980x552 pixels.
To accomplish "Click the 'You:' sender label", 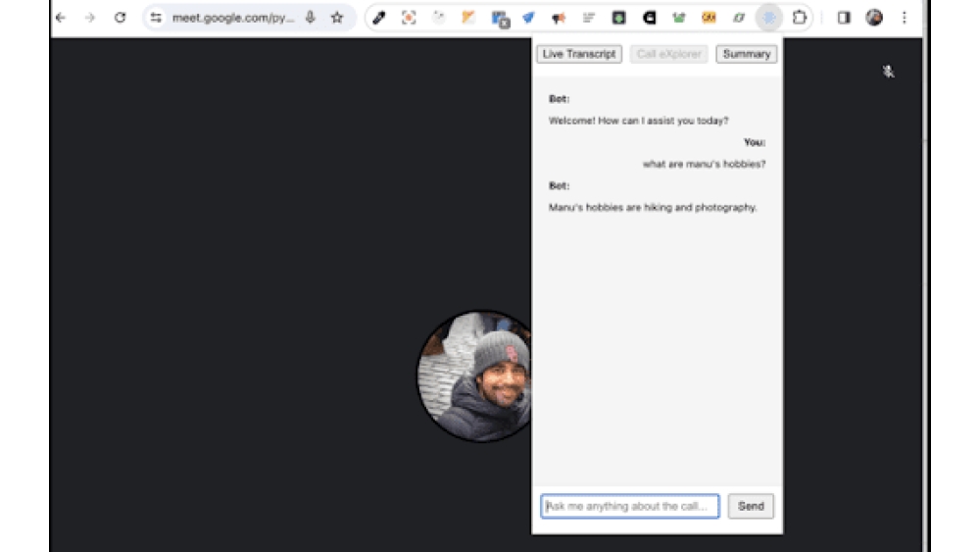I will [755, 142].
